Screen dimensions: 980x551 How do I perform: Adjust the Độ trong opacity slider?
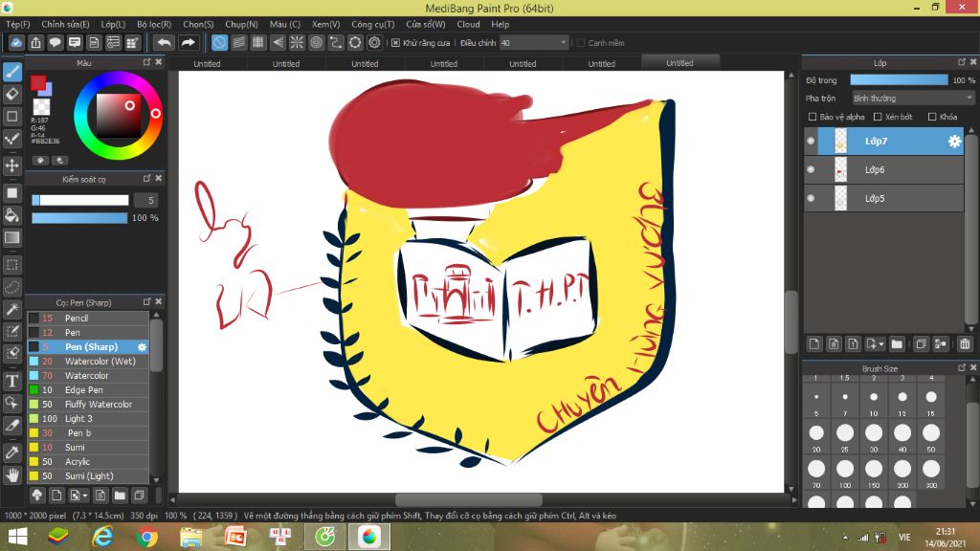tap(899, 80)
